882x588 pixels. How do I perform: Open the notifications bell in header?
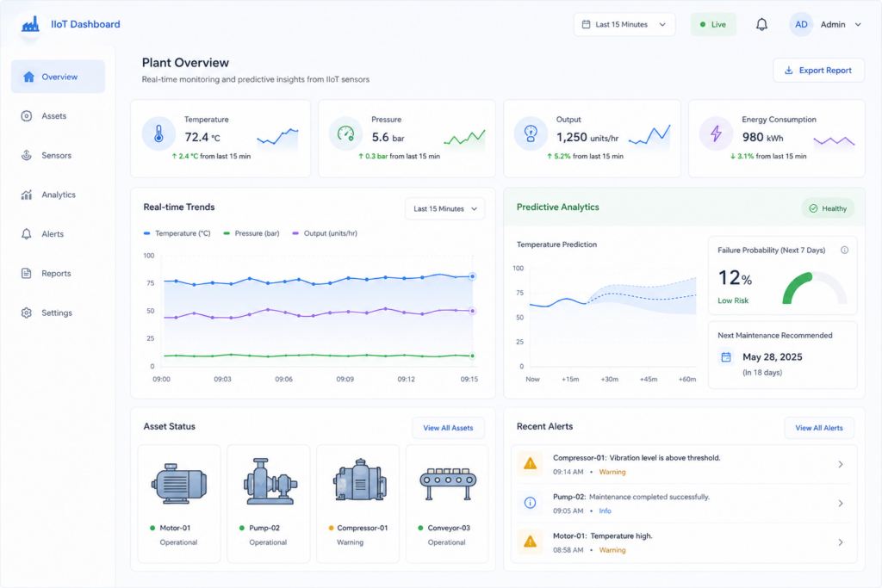(x=761, y=24)
